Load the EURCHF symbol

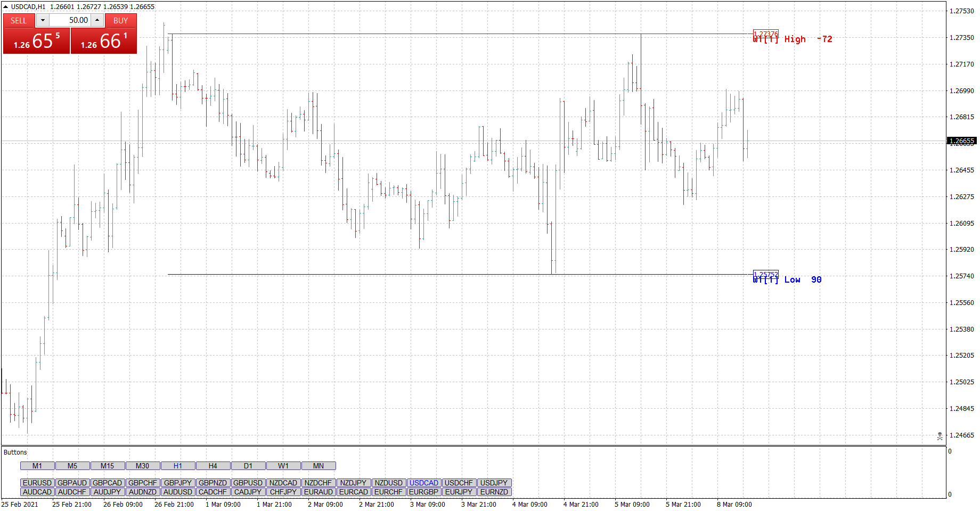click(x=389, y=492)
